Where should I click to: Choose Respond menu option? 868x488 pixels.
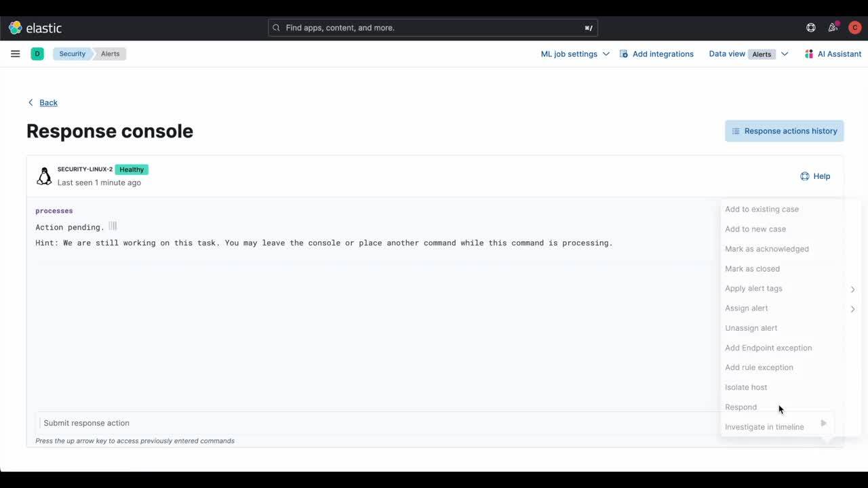(x=741, y=407)
